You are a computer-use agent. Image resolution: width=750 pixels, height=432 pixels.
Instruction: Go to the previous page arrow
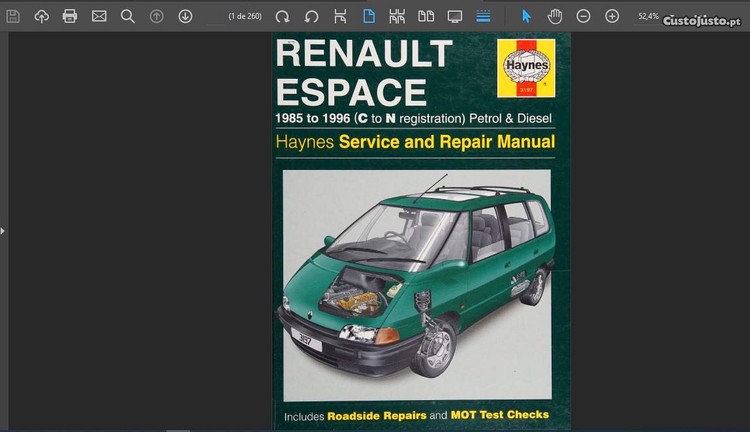point(156,16)
